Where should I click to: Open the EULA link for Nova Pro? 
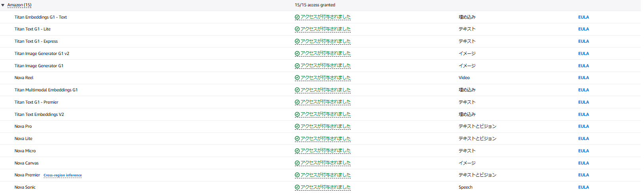point(583,127)
